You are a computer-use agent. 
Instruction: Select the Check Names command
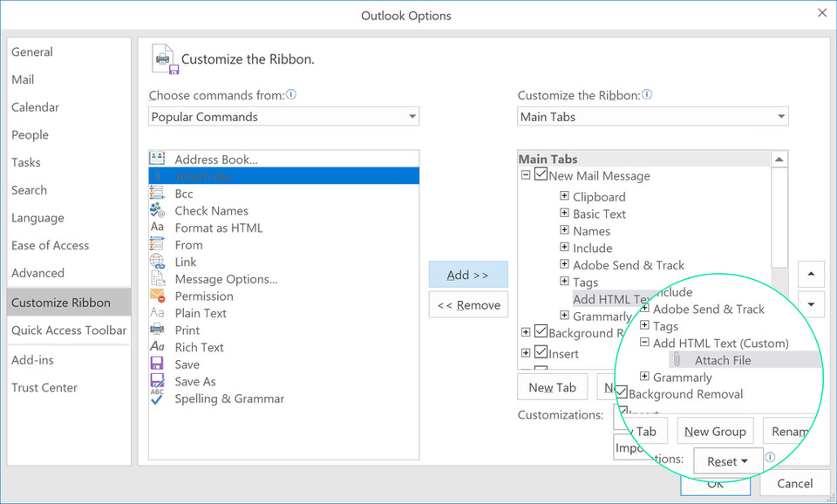(x=209, y=210)
